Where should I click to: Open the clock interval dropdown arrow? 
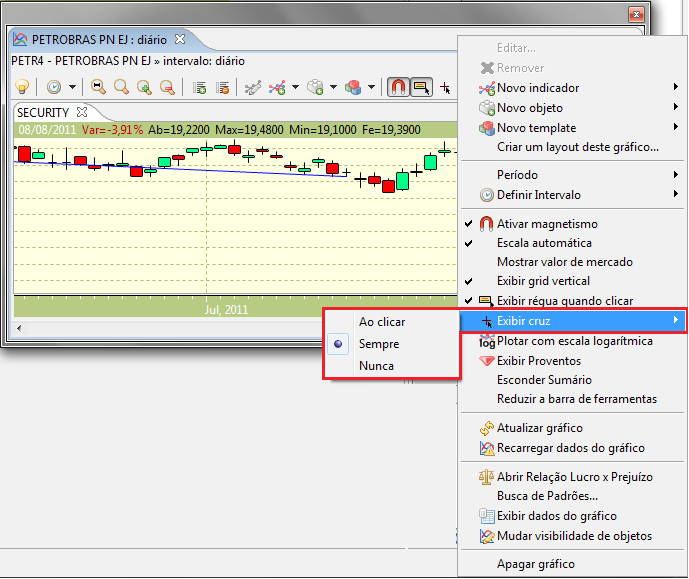(x=72, y=87)
